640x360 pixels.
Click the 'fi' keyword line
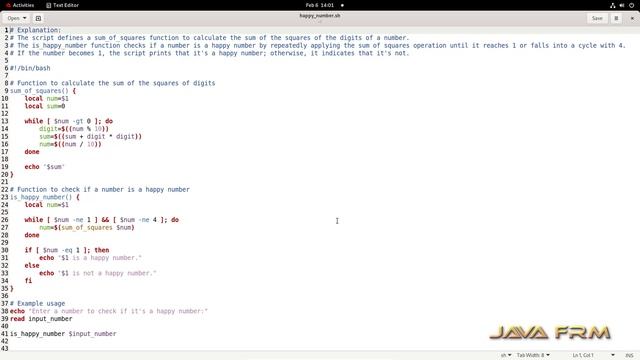[x=28, y=281]
